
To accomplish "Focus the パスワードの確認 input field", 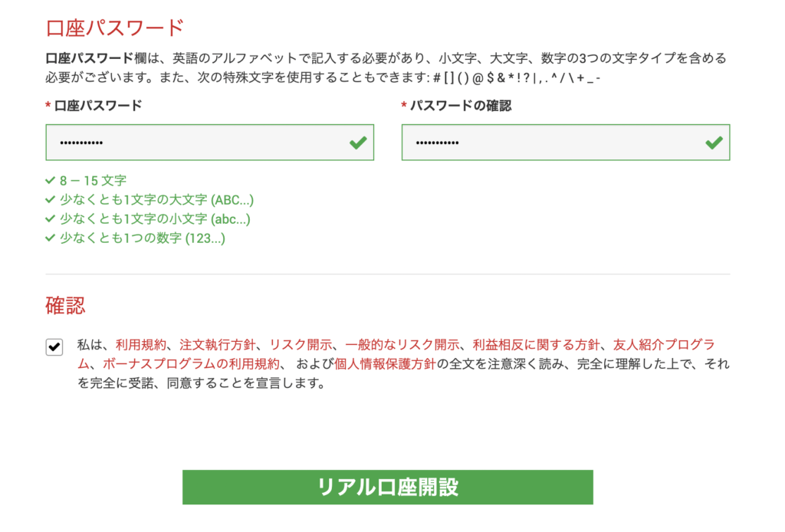I will (x=548, y=143).
